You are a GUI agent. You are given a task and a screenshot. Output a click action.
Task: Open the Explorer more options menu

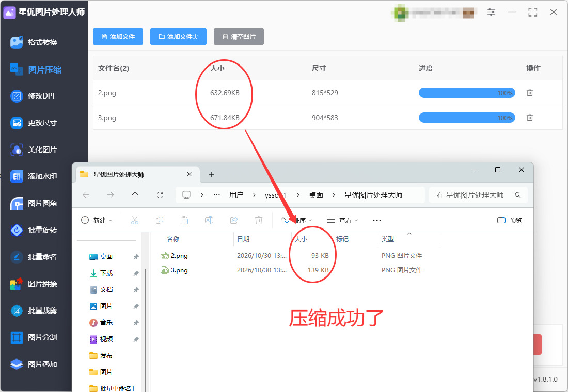(377, 220)
